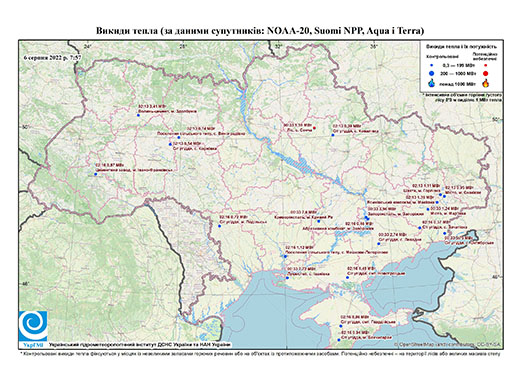This screenshot has height=368, width=520.
Task: Select the blue flame legend icon
Action: [x=432, y=83]
